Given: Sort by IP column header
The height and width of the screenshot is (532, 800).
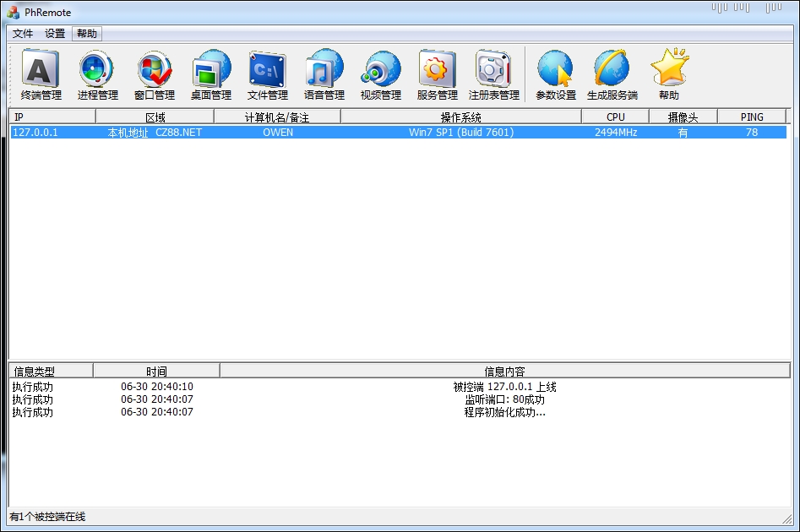Looking at the screenshot, I should [x=52, y=117].
